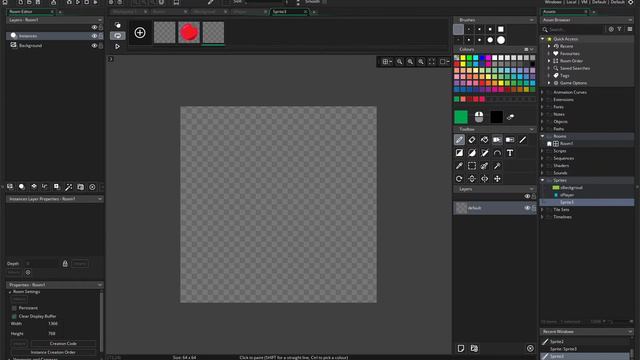Pick the largest round brush
Image resolution: width=640 pixels, height=360 pixels.
pyautogui.click(x=501, y=40)
